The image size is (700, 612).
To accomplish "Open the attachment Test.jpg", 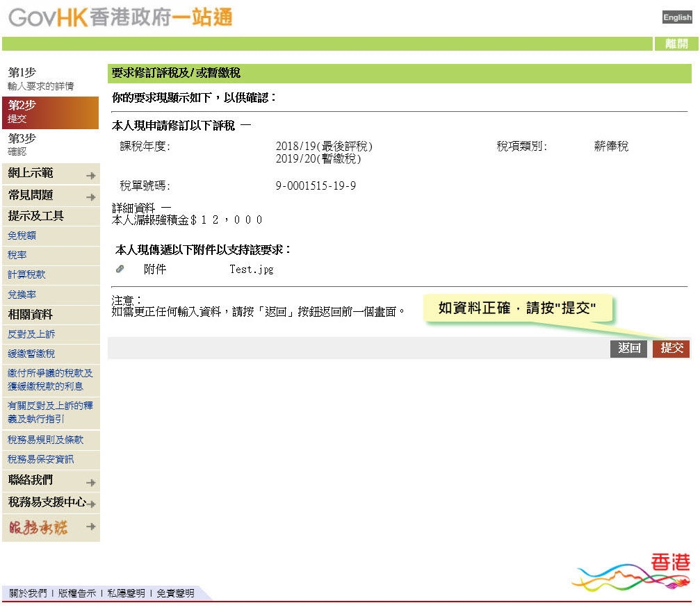I will point(252,270).
